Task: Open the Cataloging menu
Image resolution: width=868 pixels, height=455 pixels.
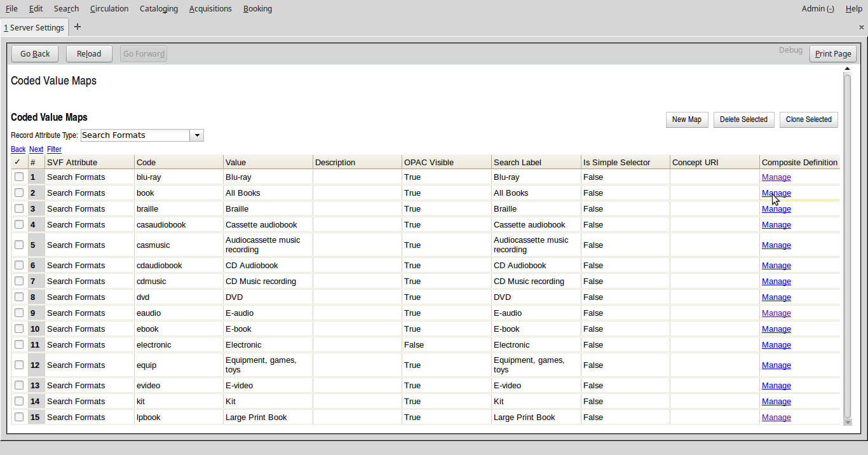Action: 159,8
